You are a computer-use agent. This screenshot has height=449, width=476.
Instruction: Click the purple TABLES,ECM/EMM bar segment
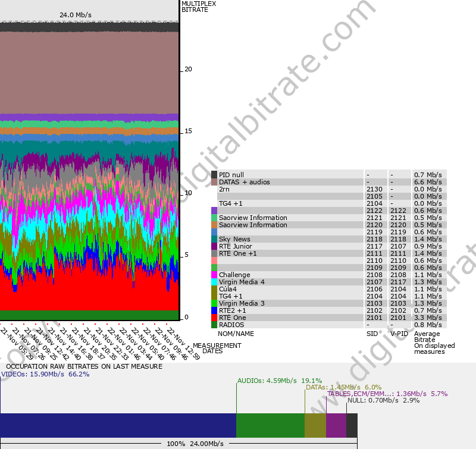(336, 426)
